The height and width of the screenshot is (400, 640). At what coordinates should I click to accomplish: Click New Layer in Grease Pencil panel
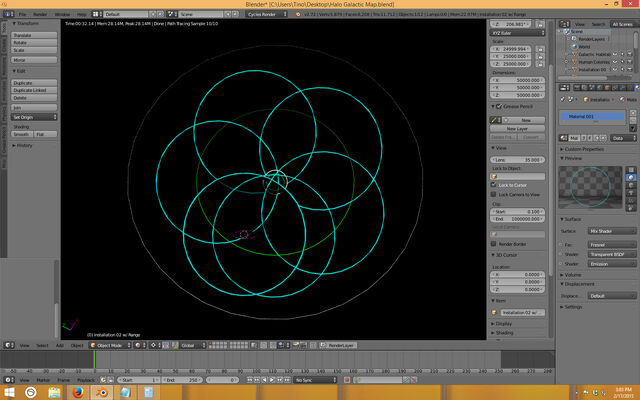point(517,129)
